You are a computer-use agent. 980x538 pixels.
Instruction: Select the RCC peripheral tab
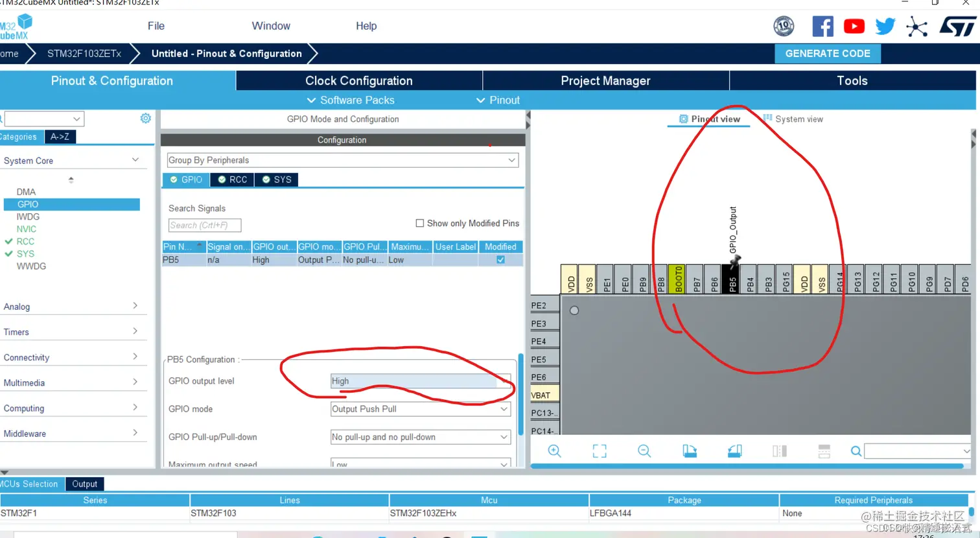pos(231,180)
